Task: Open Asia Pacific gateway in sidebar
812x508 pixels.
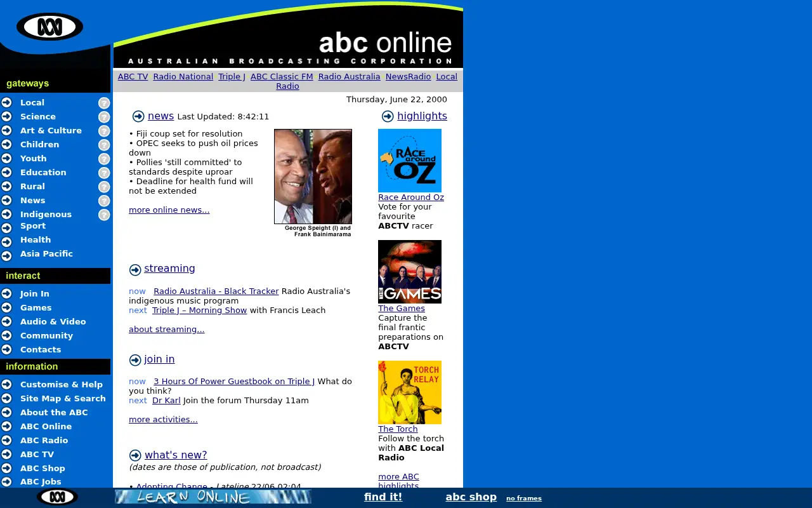Action: 46,253
